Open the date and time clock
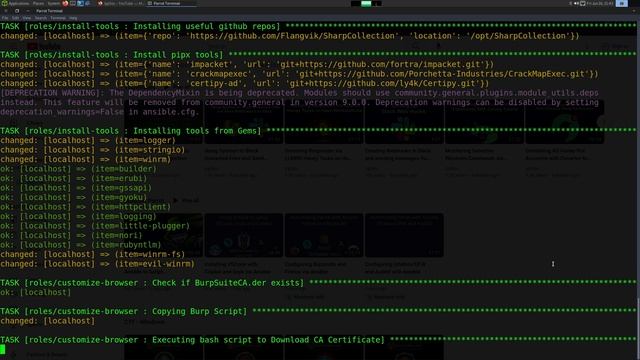The width and height of the screenshot is (640, 360). [x=600, y=3]
